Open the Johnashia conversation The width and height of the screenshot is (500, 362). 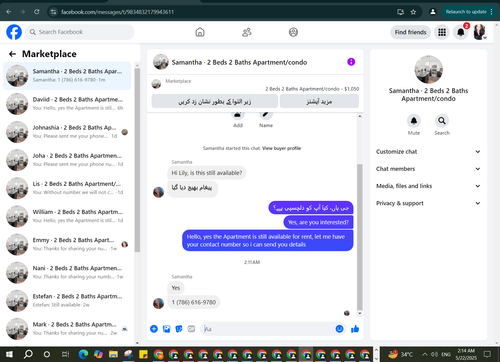click(x=67, y=132)
